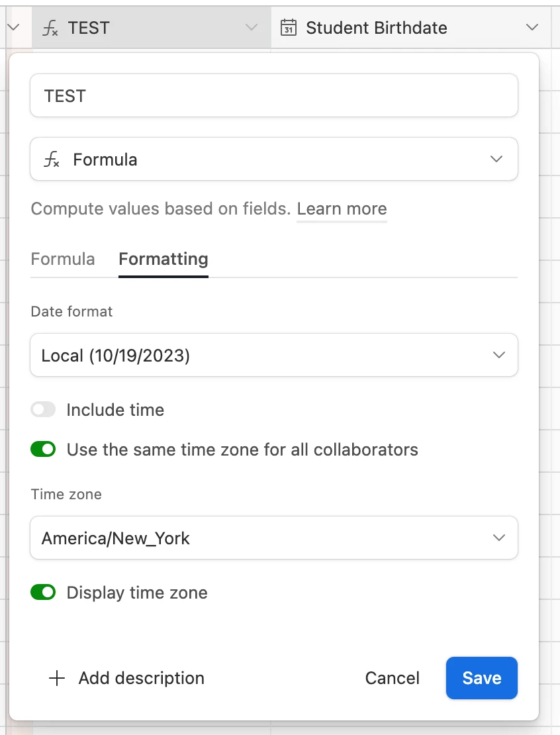Select the Formatting tab
The image size is (560, 735).
163,259
